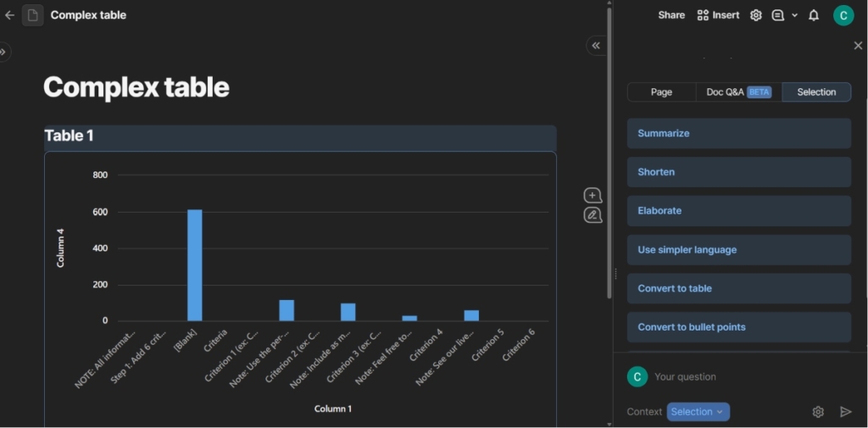Choose Convert to bullet points

click(x=738, y=327)
